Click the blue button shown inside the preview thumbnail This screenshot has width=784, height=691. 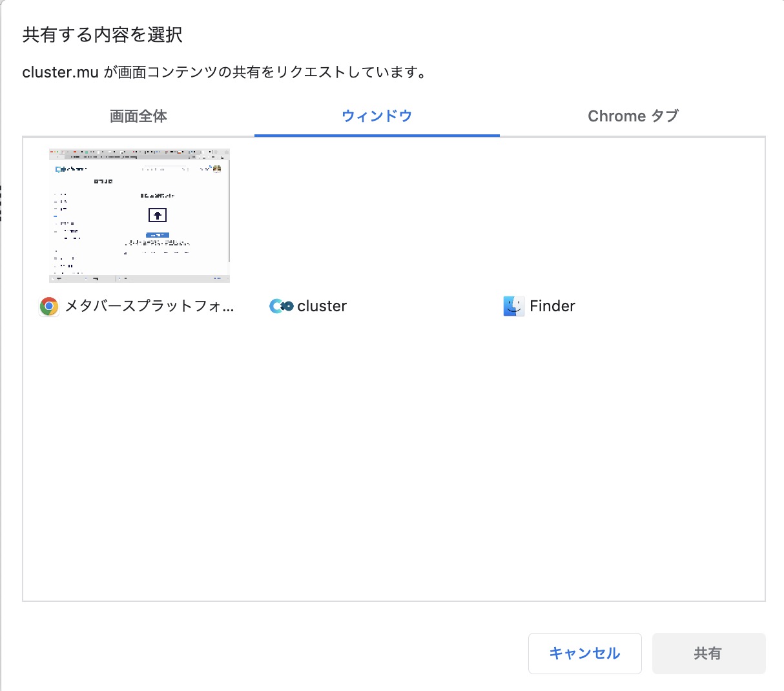coord(158,235)
